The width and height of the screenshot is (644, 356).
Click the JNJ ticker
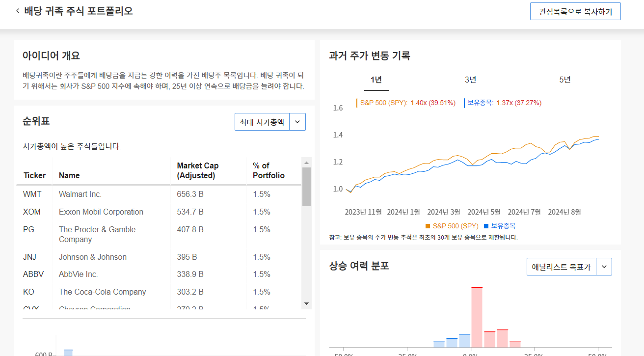29,257
